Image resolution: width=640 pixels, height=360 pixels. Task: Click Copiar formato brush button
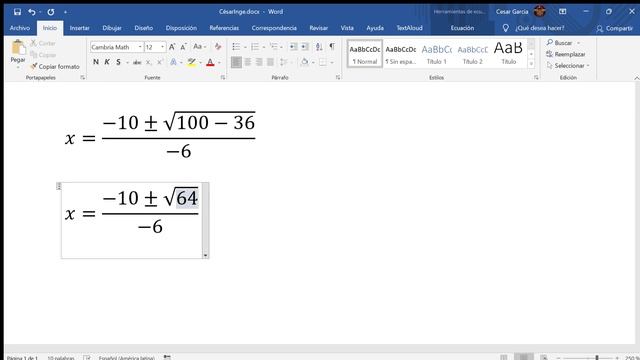point(55,66)
